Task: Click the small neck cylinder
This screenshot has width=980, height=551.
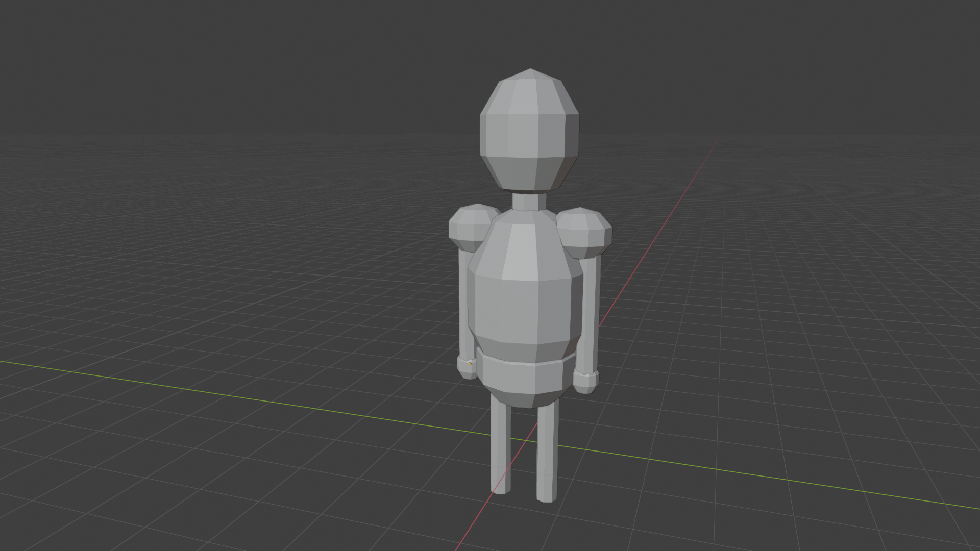Action: [529, 201]
